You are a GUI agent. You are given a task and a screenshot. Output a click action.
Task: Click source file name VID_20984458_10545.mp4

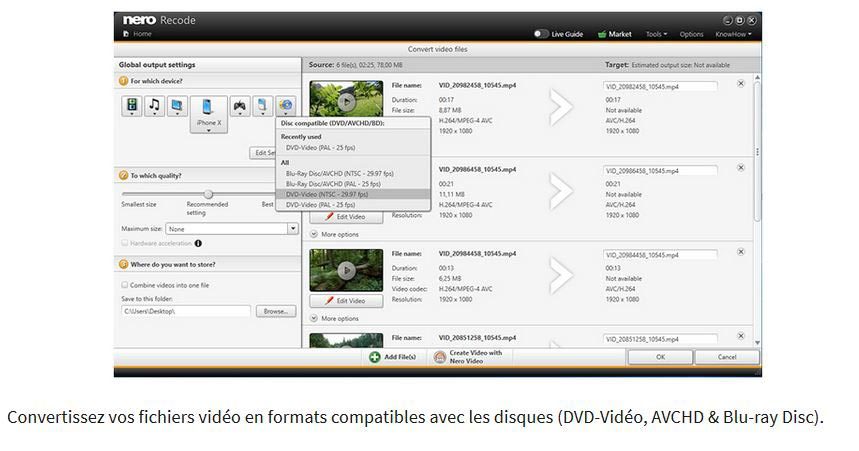pyautogui.click(x=477, y=254)
